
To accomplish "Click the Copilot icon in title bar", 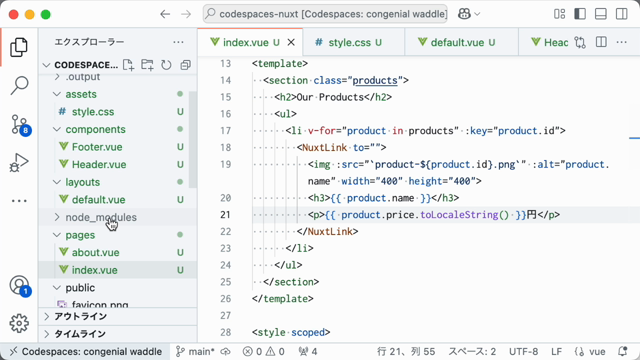I will click(x=464, y=14).
